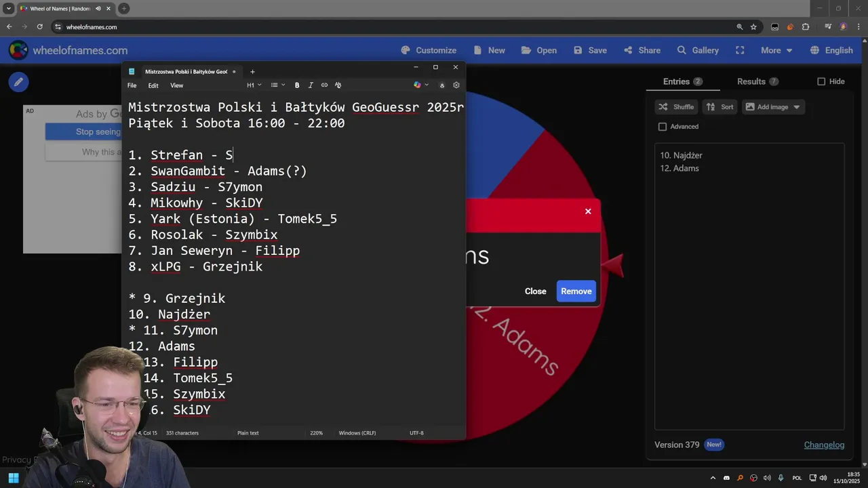The height and width of the screenshot is (488, 868).
Task: Open the zoom level 220% selector
Action: pos(317,433)
